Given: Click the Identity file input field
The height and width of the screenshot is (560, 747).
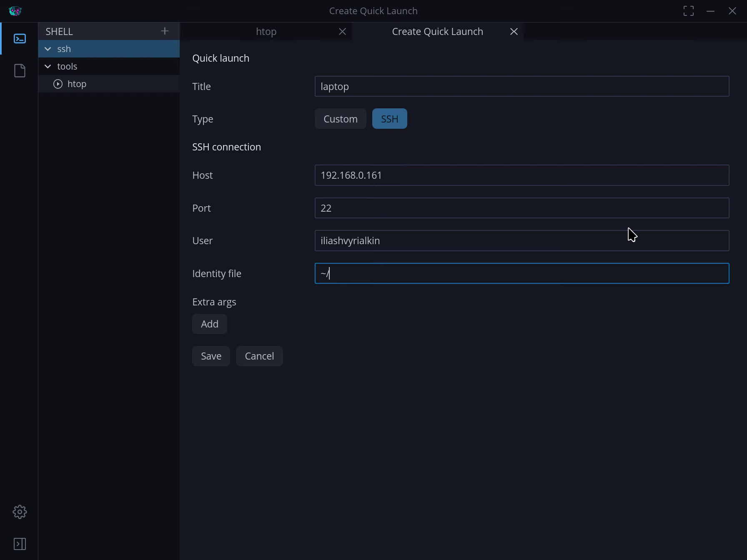Looking at the screenshot, I should [x=522, y=273].
